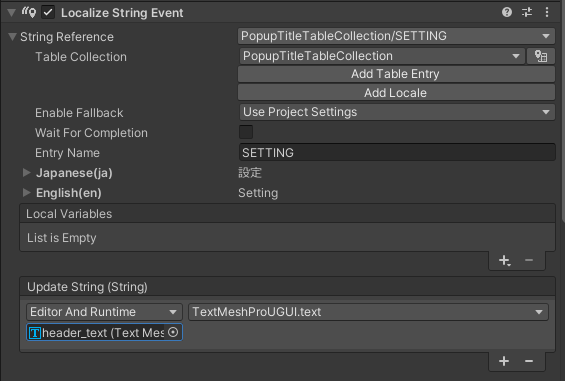Expand the Japanese(ja) locale entry
The height and width of the screenshot is (381, 565).
[26, 173]
